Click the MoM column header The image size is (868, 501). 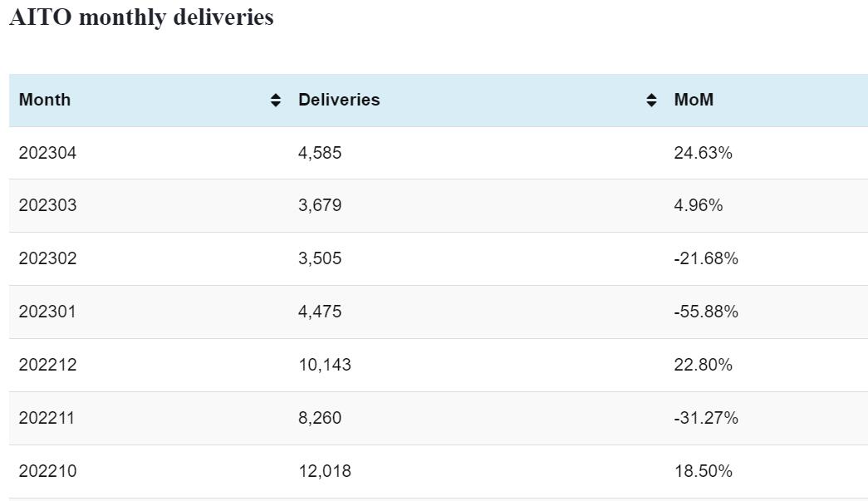click(694, 100)
